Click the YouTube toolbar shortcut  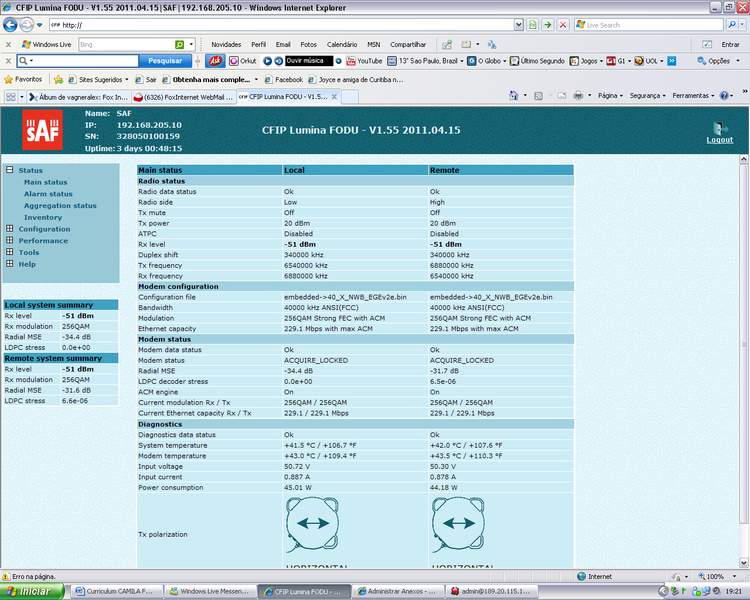coord(364,61)
